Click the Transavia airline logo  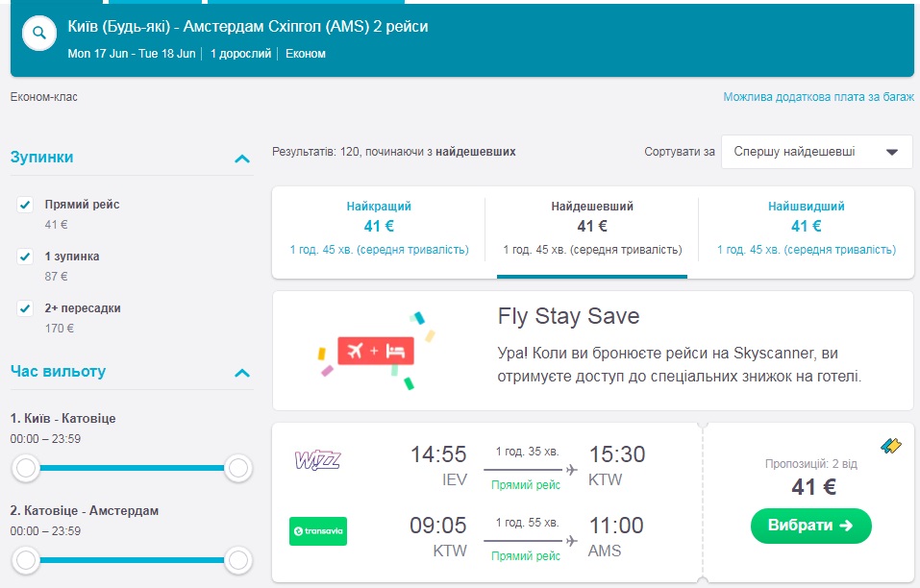(x=317, y=531)
